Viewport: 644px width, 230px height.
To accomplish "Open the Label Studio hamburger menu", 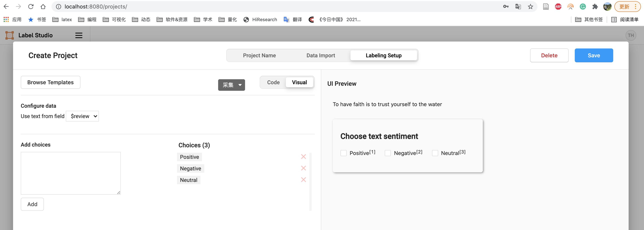I will coord(79,35).
